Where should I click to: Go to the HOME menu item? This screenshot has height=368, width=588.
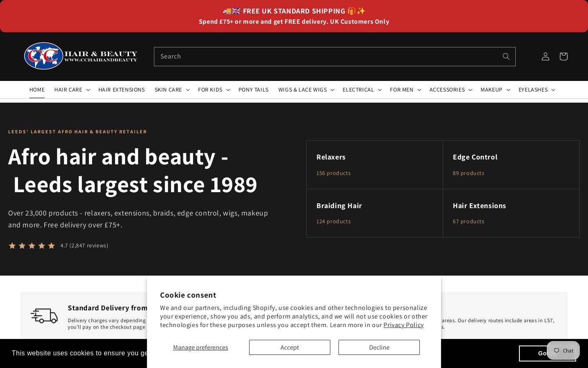[x=37, y=90]
